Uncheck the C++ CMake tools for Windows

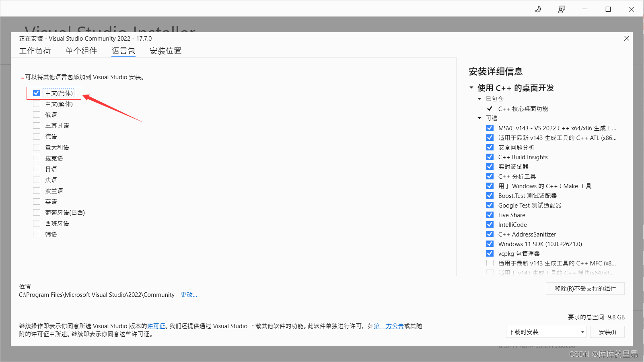click(490, 186)
